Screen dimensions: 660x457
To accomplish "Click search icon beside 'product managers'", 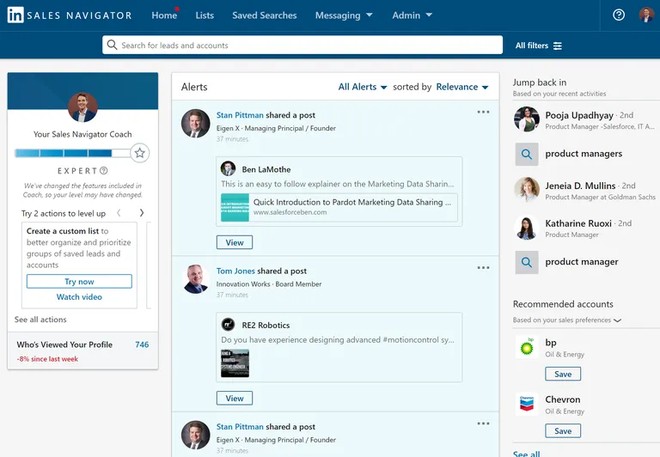I will tap(527, 154).
